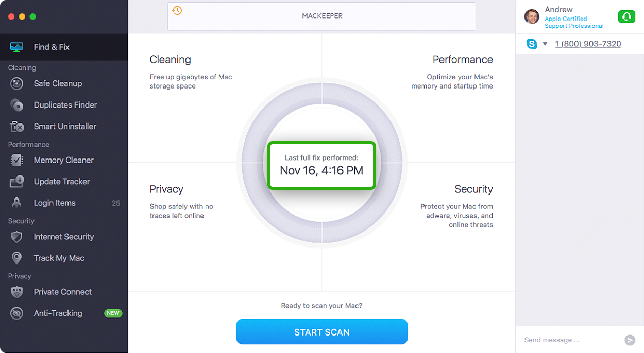Select Anti-Tracking in the sidebar

click(64, 313)
